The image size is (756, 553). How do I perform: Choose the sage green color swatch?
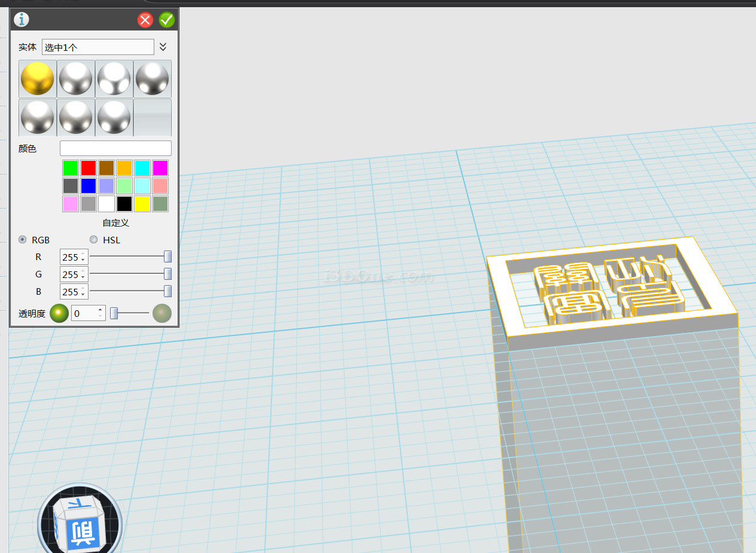click(x=160, y=204)
